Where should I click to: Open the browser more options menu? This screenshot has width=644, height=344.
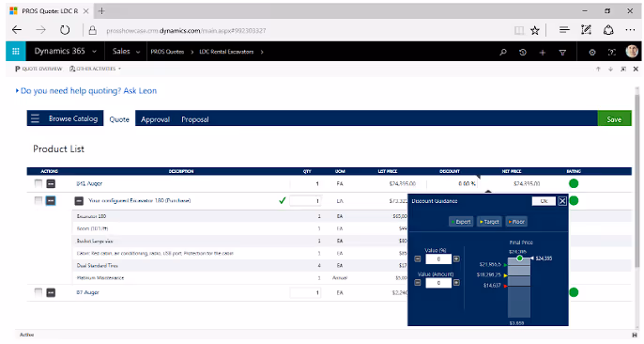point(630,29)
